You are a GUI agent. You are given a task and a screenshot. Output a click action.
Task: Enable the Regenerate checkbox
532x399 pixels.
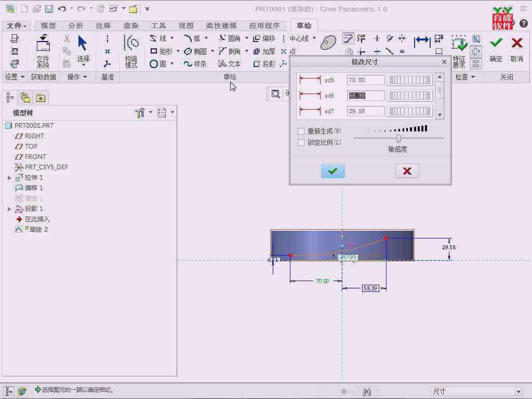pyautogui.click(x=301, y=131)
